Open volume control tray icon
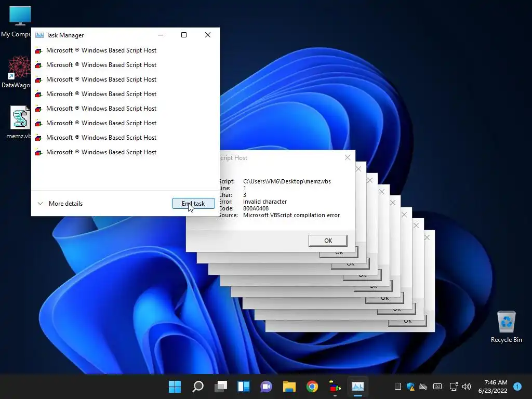Image resolution: width=532 pixels, height=399 pixels. click(467, 387)
